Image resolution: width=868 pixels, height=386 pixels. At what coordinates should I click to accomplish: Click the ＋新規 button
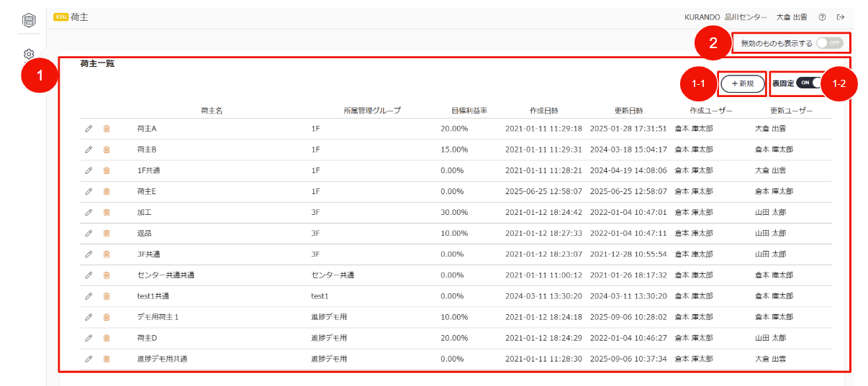(x=743, y=84)
